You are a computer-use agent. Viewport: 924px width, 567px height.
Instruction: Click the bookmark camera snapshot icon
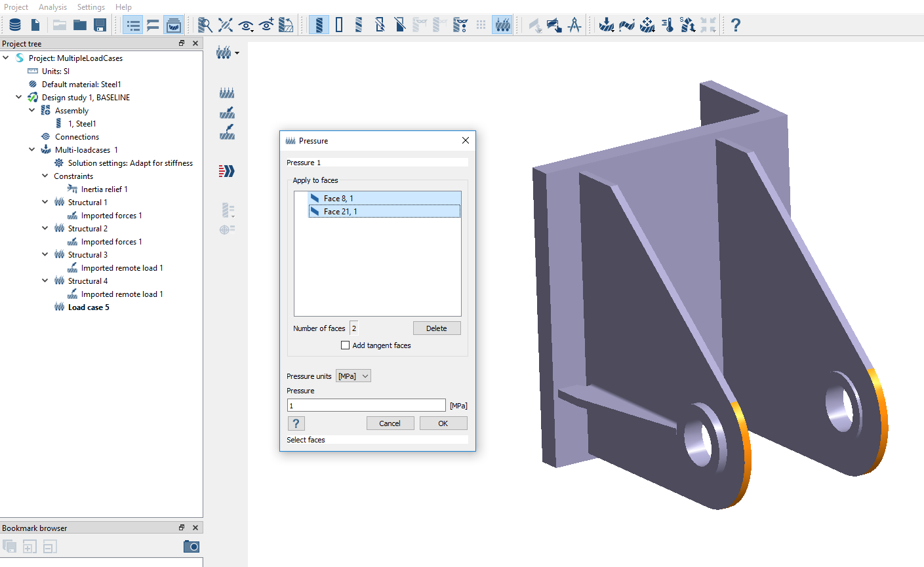click(x=191, y=546)
